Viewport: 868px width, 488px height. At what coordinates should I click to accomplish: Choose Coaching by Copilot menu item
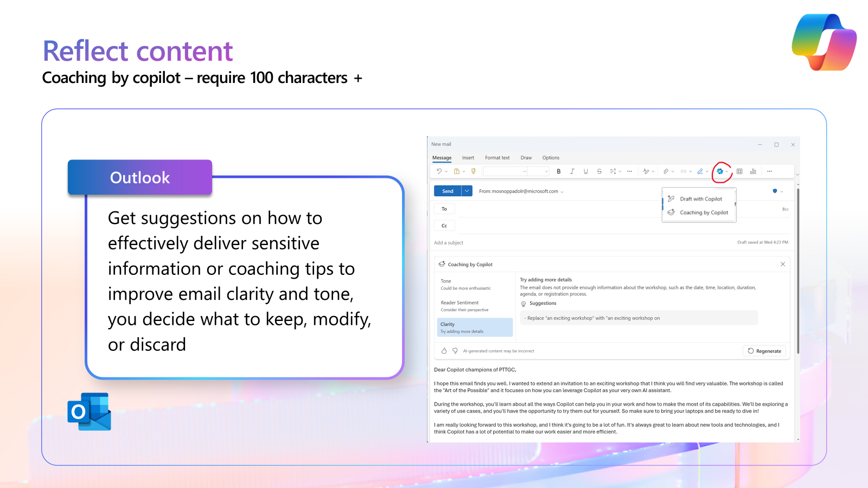point(699,213)
